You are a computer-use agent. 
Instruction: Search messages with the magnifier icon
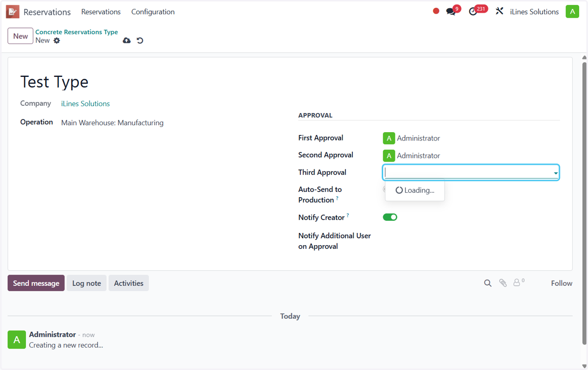(x=488, y=283)
